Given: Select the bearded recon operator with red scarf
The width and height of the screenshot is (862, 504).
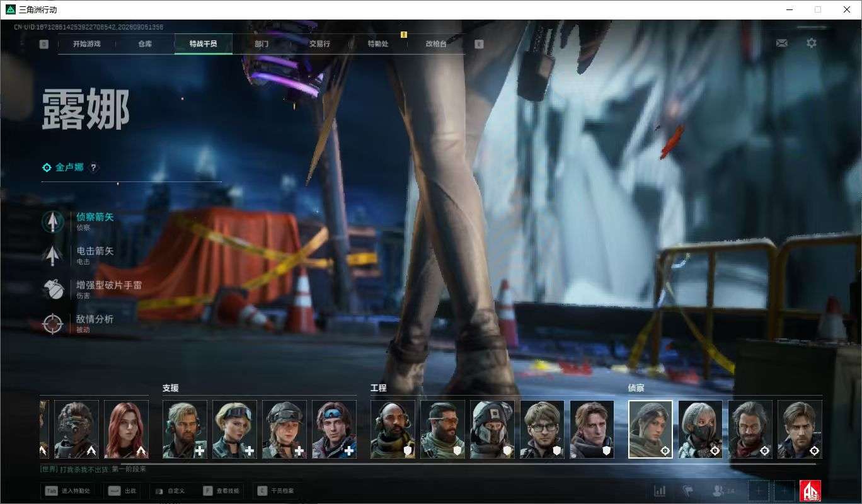Looking at the screenshot, I should 750,429.
